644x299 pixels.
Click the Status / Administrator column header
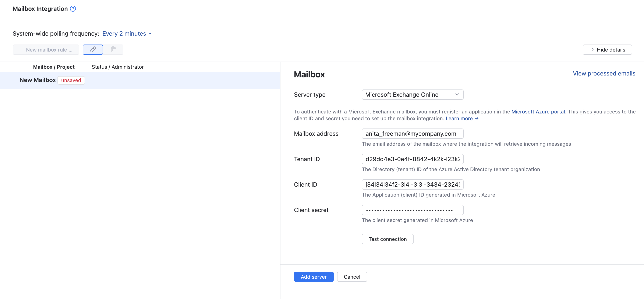coord(117,67)
